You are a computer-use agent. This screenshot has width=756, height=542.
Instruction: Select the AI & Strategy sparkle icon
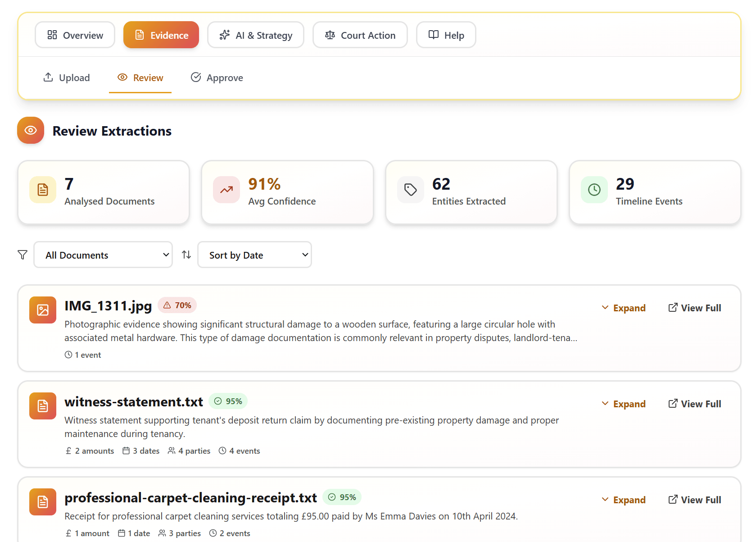click(225, 35)
